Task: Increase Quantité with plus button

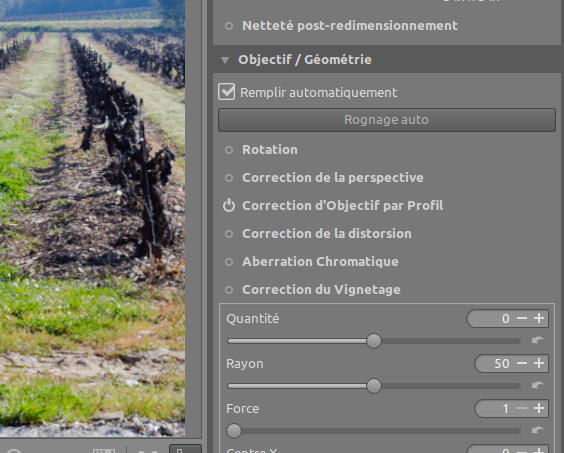Action: point(539,318)
